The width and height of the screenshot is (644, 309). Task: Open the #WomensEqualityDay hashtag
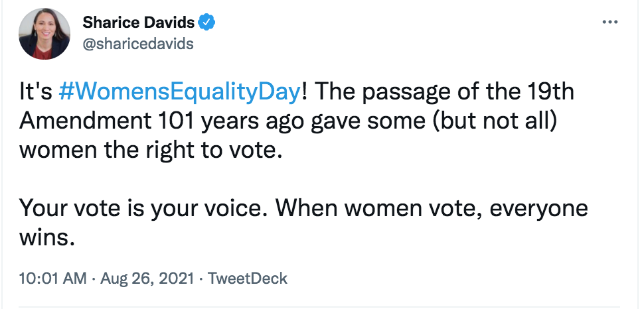179,92
